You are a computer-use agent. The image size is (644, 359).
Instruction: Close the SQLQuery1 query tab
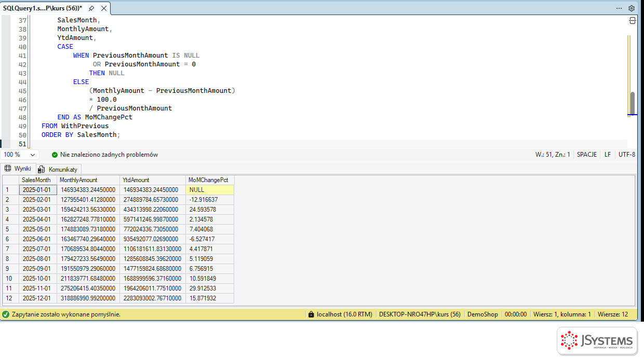pos(103,8)
